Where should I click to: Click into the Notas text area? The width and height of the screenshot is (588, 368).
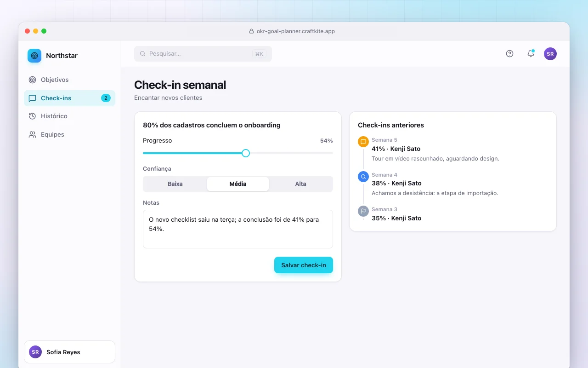238,229
